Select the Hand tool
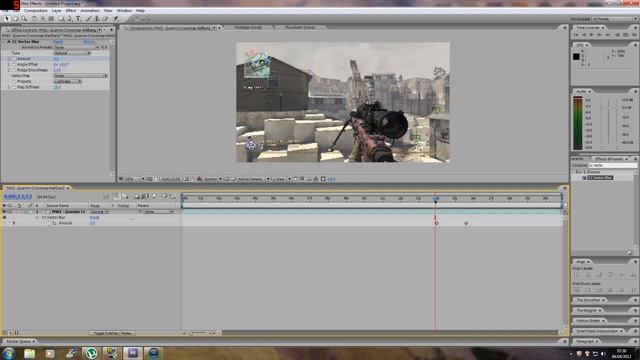Screen dimensions: 640x360 coord(16,18)
